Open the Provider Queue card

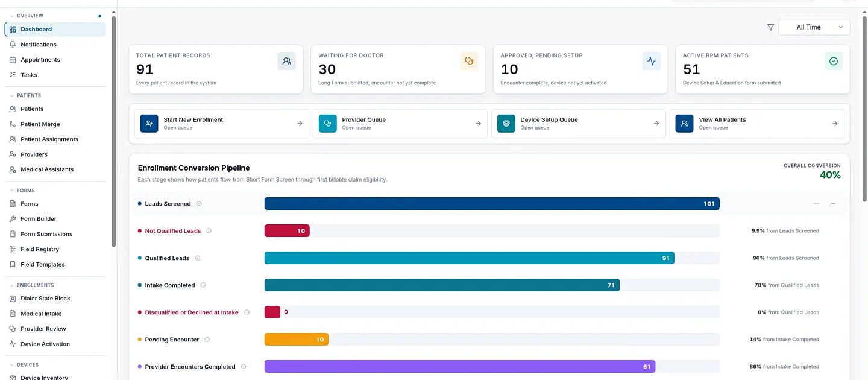400,124
